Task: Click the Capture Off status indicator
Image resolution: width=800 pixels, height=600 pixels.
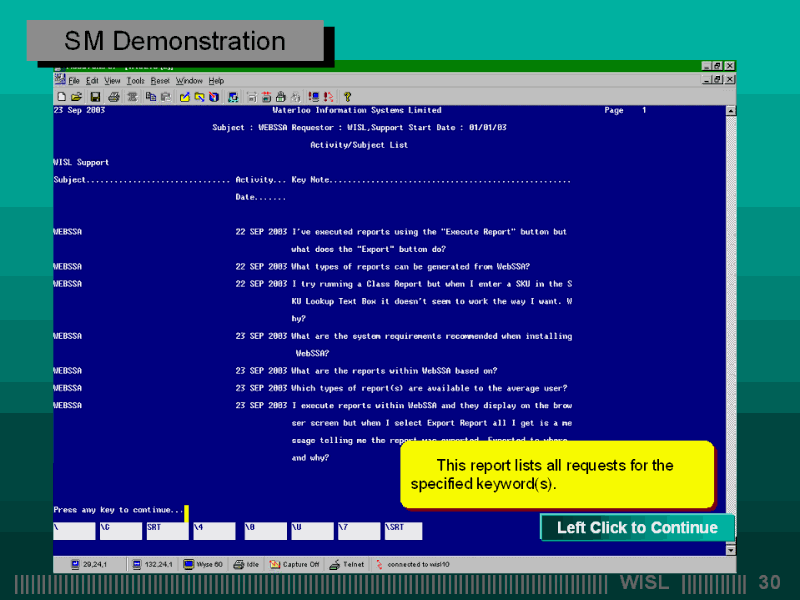Action: (295, 564)
